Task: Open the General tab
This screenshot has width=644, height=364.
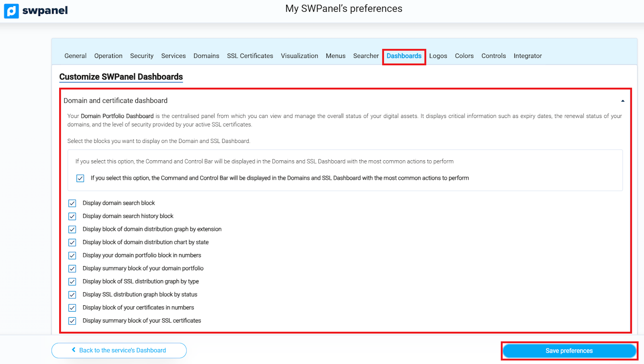Action: [x=75, y=56]
